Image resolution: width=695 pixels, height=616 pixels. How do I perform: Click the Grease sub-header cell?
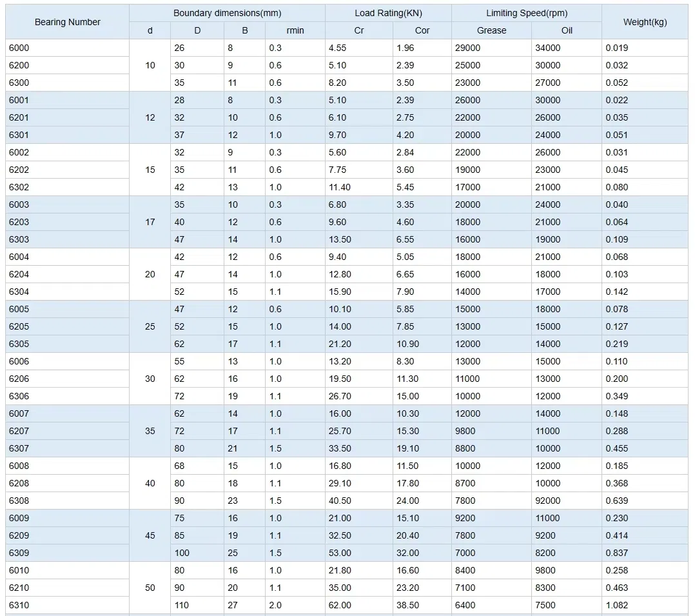491,30
